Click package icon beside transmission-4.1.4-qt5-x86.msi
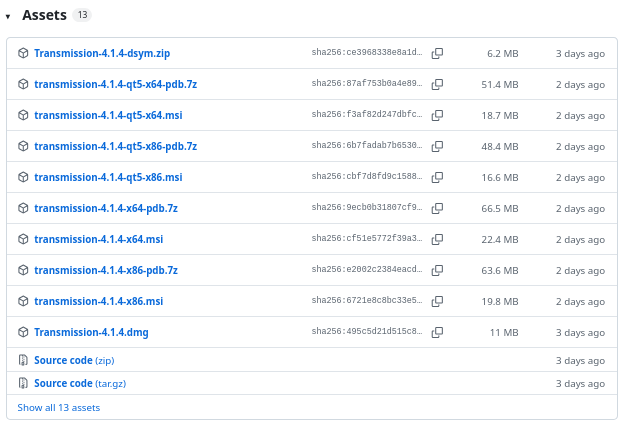The height and width of the screenshot is (429, 625). coord(23,177)
